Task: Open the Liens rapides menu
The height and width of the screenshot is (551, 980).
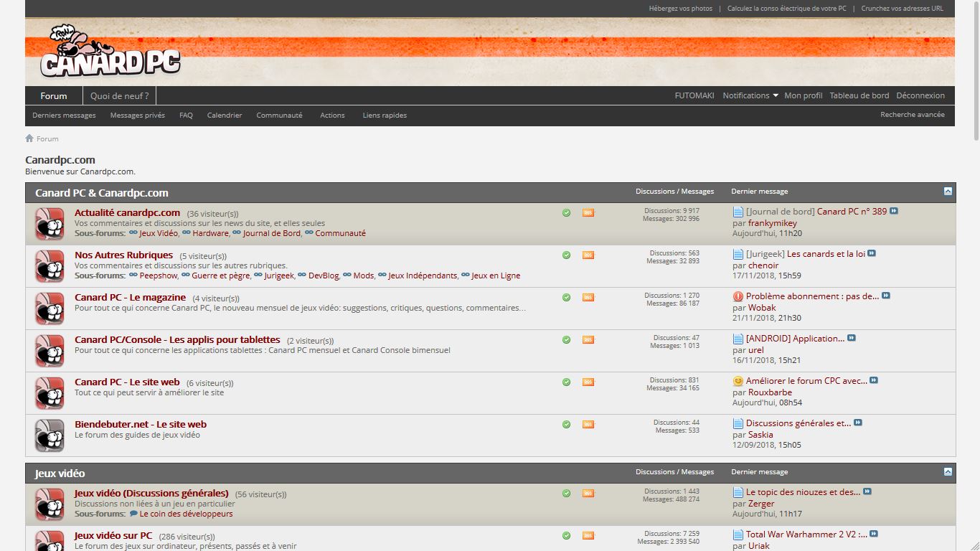Action: coord(385,115)
